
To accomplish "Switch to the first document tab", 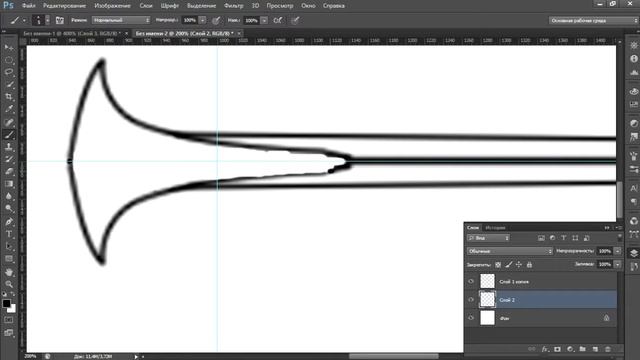I will click(x=71, y=33).
